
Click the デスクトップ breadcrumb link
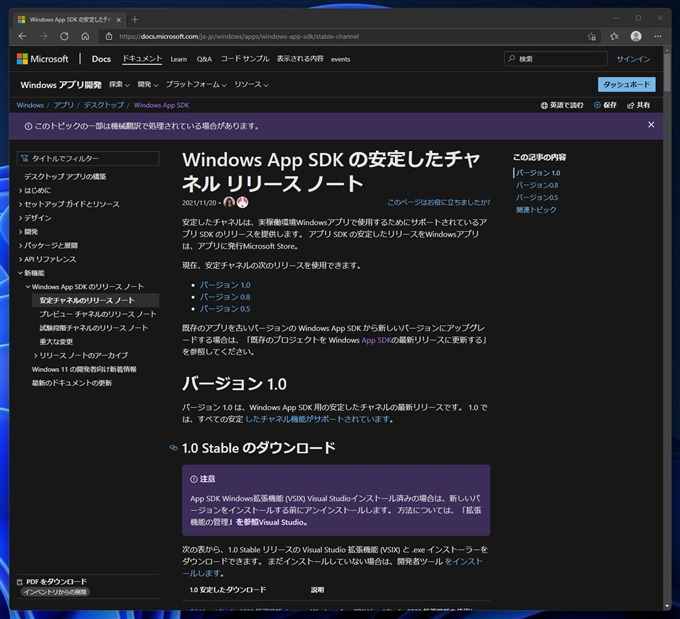tap(104, 105)
